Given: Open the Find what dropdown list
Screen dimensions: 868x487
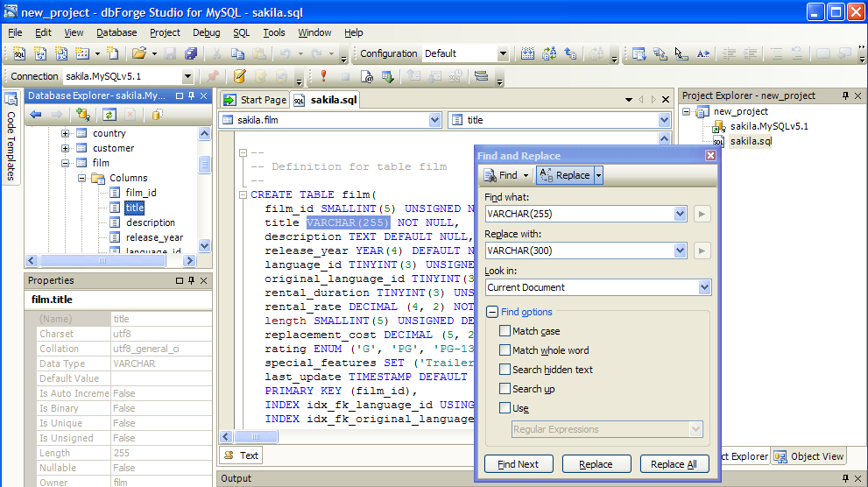Looking at the screenshot, I should click(680, 214).
